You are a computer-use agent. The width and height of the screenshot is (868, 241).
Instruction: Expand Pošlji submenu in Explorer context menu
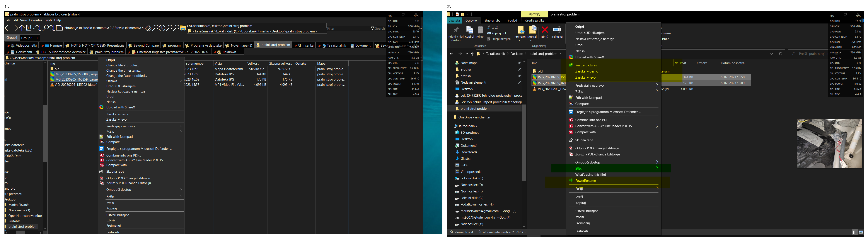[x=613, y=189]
